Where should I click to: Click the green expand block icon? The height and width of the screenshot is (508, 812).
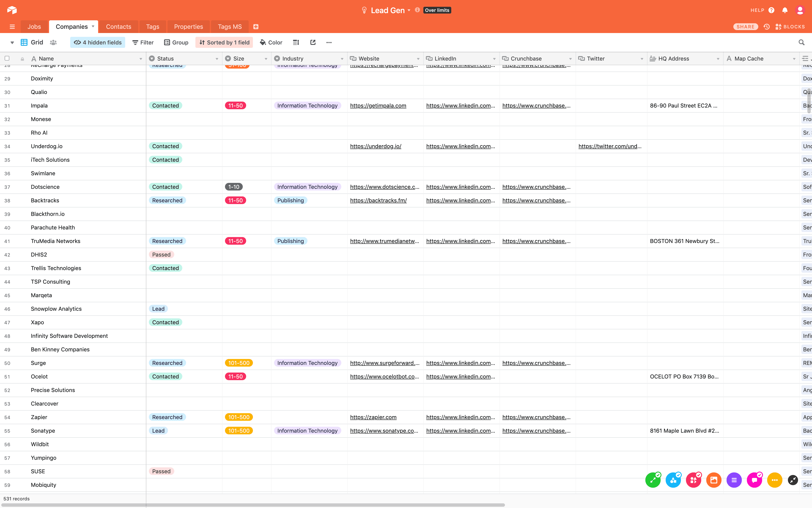pos(653,480)
